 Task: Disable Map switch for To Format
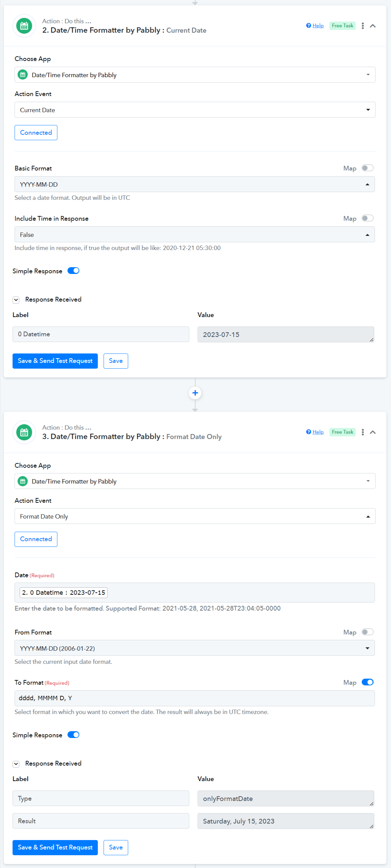click(x=367, y=682)
